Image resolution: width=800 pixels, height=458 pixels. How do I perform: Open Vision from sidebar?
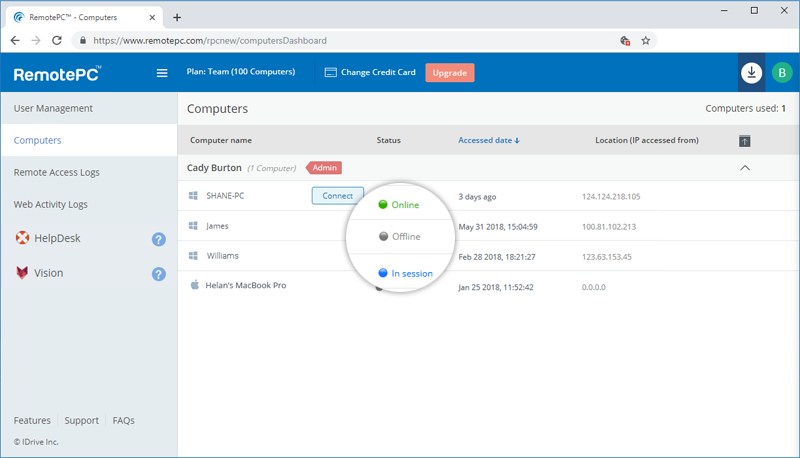[x=48, y=273]
